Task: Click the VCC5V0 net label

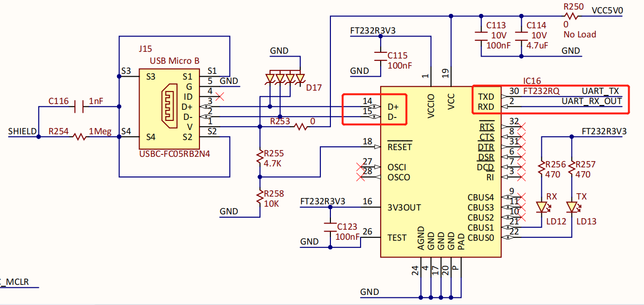Action: pos(608,11)
